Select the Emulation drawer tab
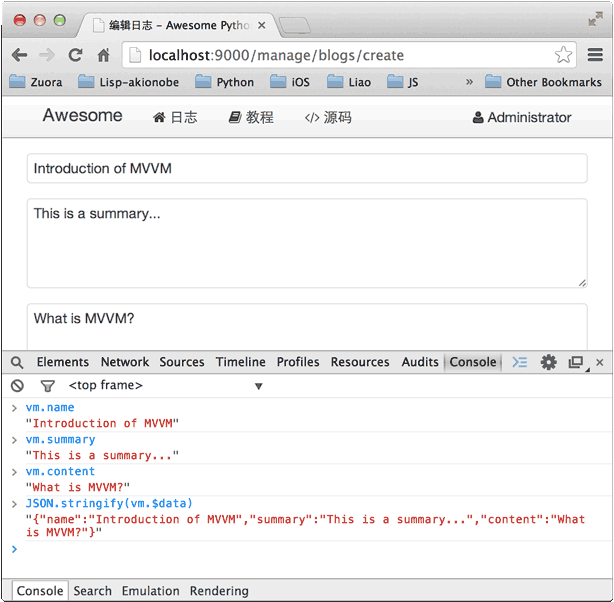The width and height of the screenshot is (614, 602). (150, 591)
